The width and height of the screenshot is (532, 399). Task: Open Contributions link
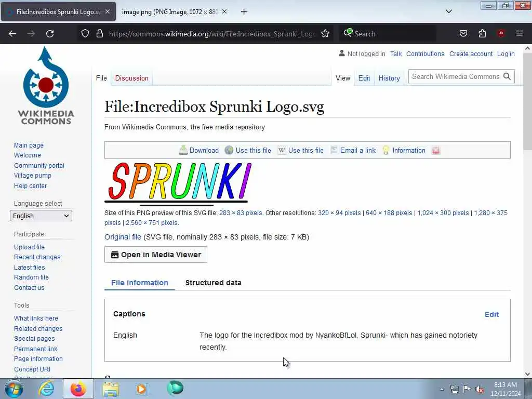click(425, 54)
